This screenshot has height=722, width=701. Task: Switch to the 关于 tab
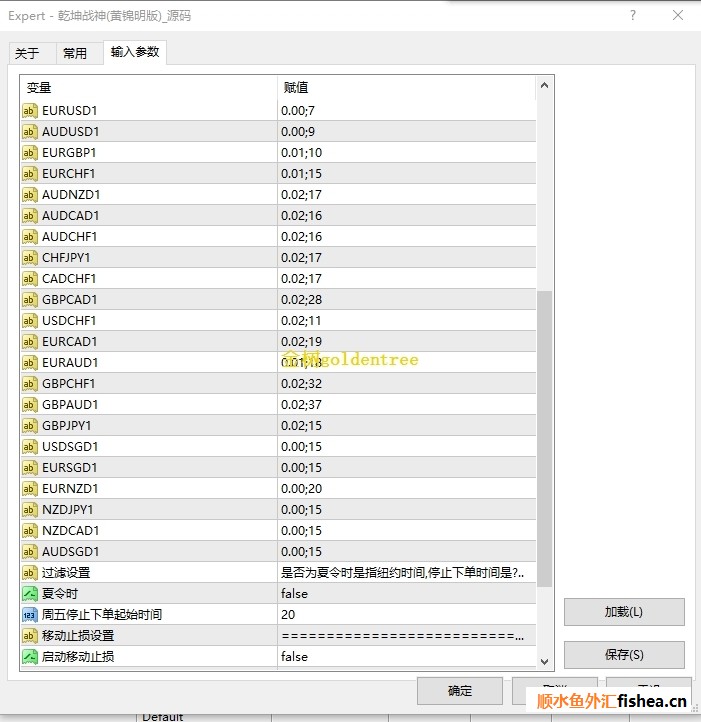click(x=27, y=54)
